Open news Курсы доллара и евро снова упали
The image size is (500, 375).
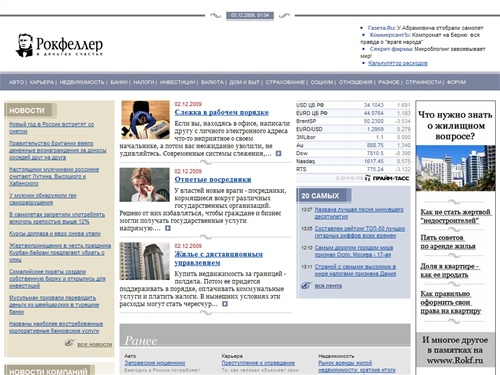(x=55, y=234)
